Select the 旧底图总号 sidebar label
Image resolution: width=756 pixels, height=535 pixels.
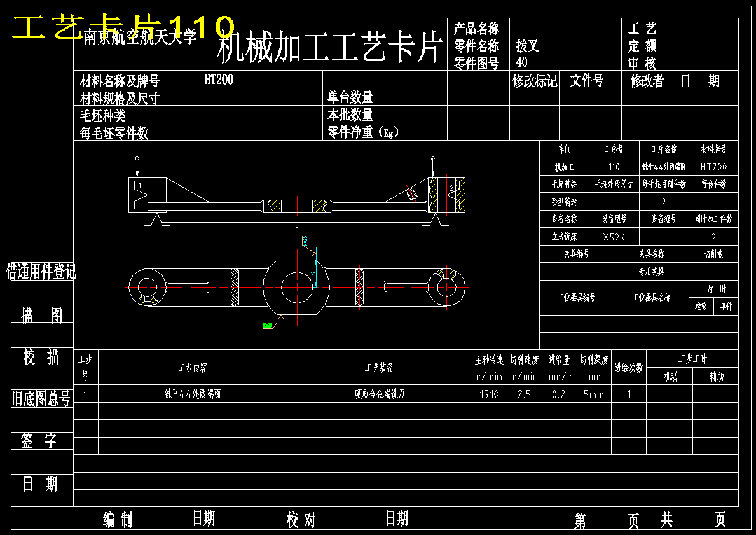click(41, 399)
